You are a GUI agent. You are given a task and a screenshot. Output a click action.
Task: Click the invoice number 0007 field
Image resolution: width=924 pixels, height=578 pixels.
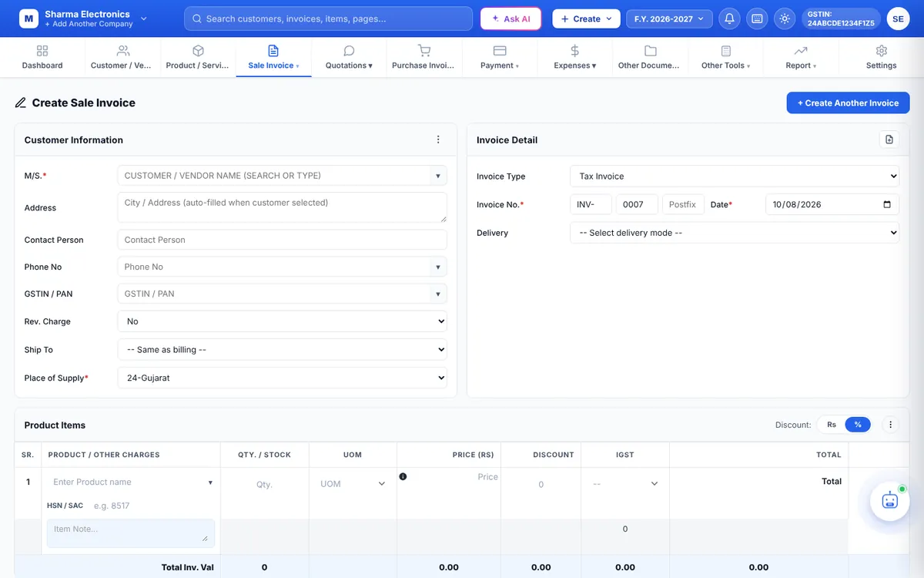coord(637,204)
